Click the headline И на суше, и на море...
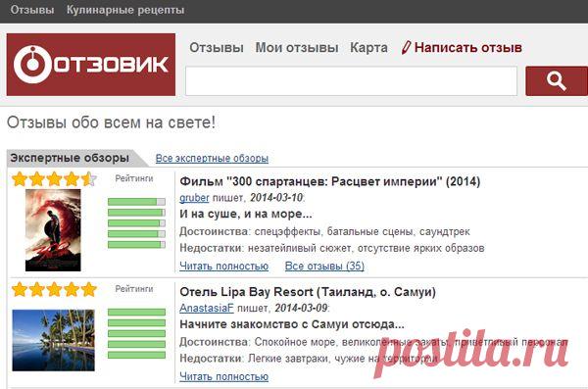Viewport: 588px width, 389px height. coord(246,215)
